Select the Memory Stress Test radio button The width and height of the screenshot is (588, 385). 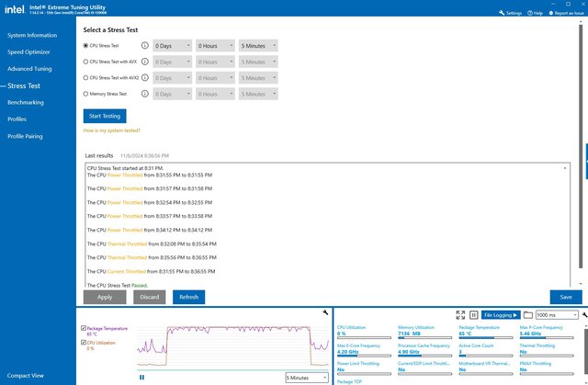click(86, 93)
